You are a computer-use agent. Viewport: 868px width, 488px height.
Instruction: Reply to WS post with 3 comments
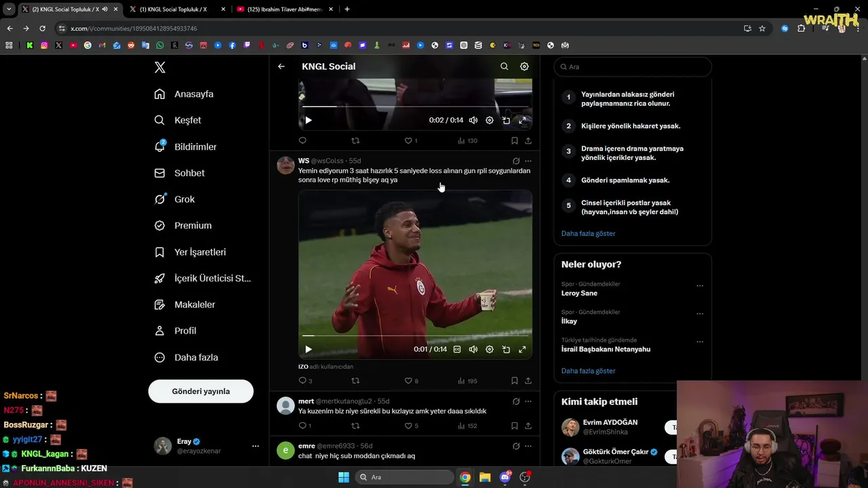click(x=305, y=381)
